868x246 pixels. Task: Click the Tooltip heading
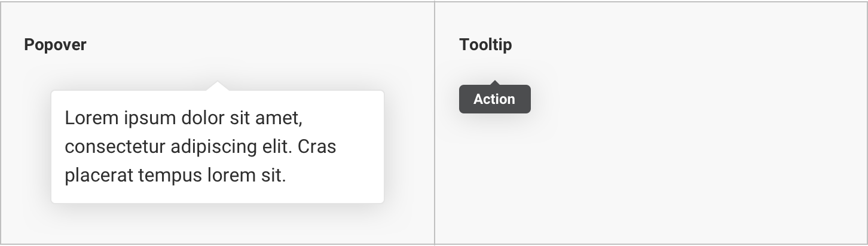485,45
